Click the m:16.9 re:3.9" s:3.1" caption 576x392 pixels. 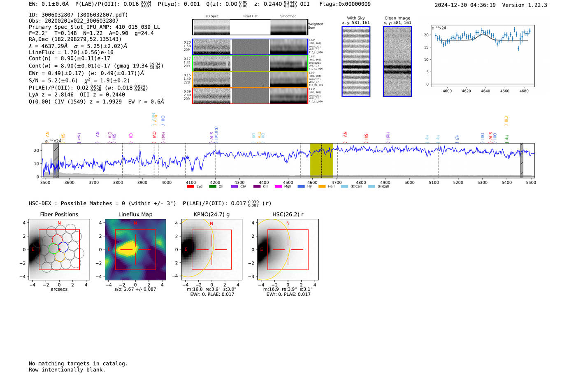point(288,289)
